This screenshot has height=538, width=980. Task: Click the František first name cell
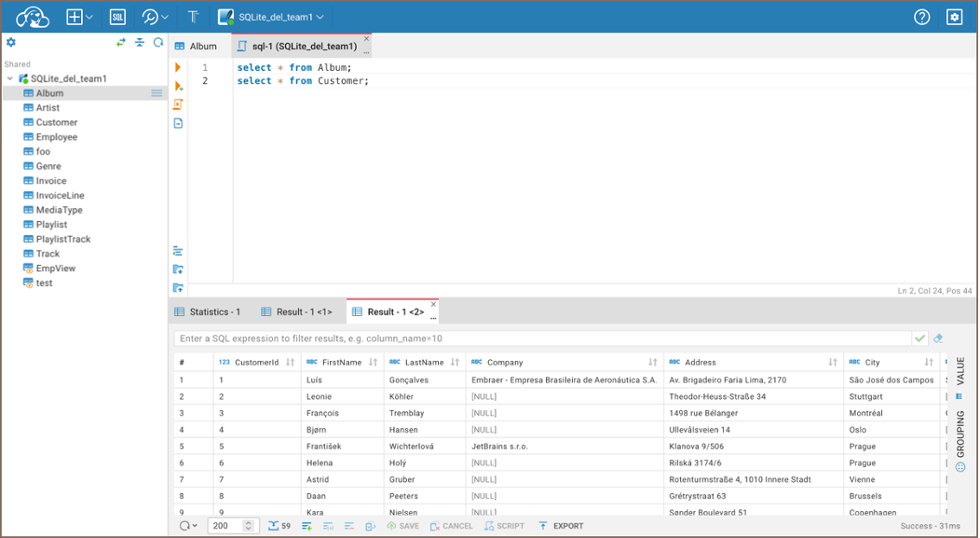pos(343,447)
